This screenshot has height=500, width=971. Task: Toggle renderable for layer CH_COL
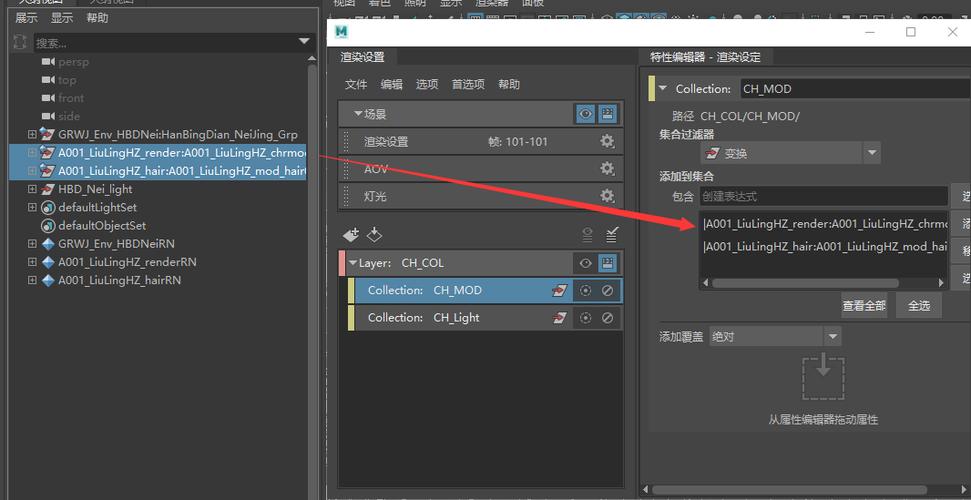[x=607, y=263]
